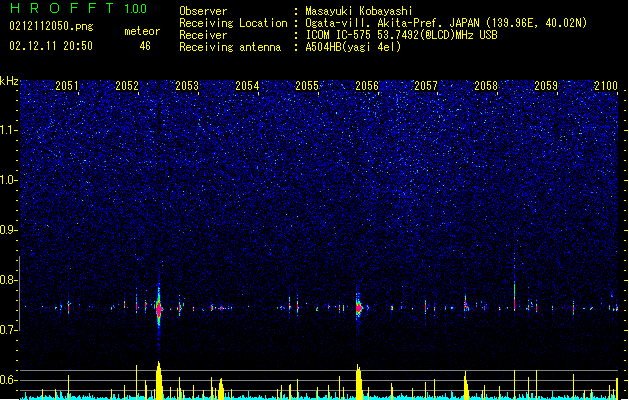
Task: Click the 1.0 kHz frequency label
Action: point(9,180)
